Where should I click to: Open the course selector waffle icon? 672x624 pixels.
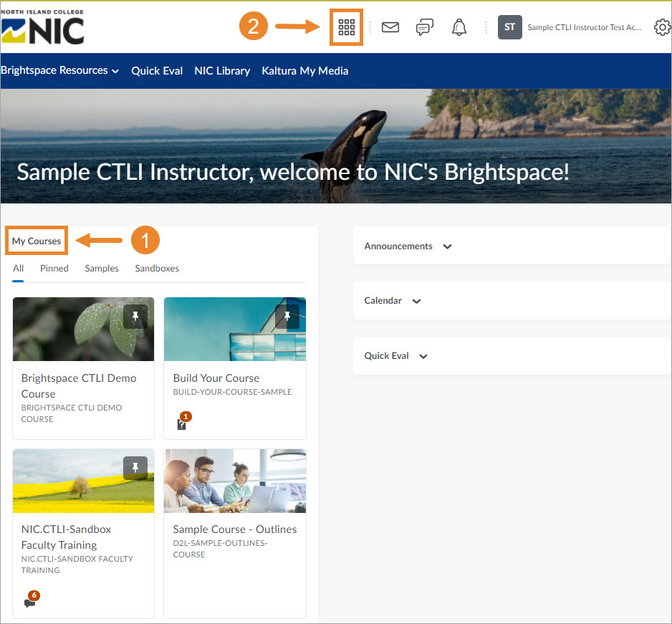pyautogui.click(x=347, y=28)
